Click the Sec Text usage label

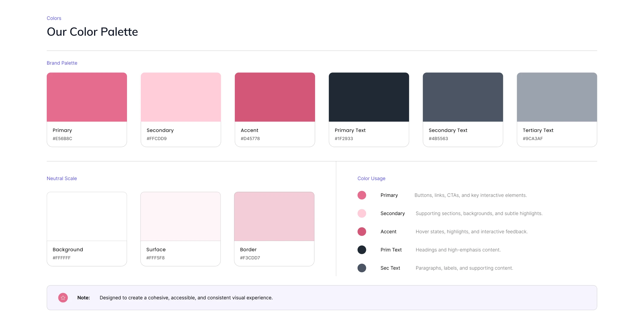[x=390, y=268]
